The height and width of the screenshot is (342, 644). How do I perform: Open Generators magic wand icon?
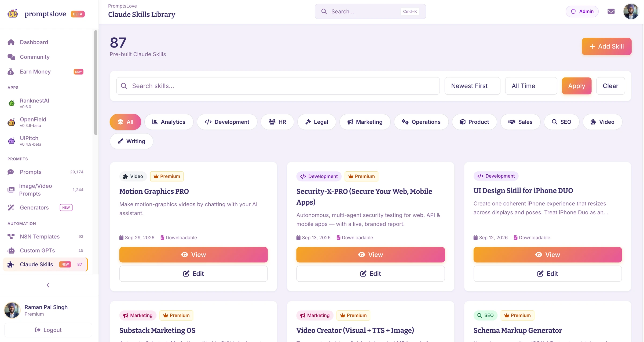(11, 207)
